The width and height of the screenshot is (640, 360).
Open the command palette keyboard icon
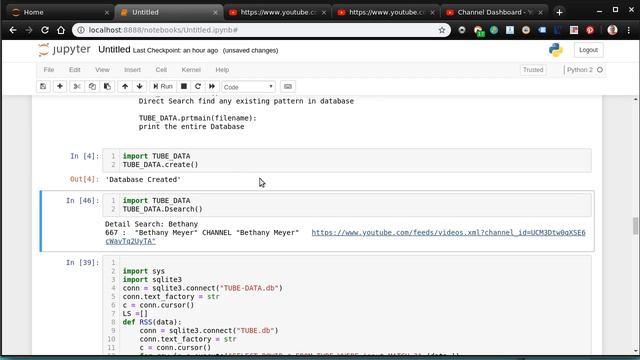coord(288,87)
